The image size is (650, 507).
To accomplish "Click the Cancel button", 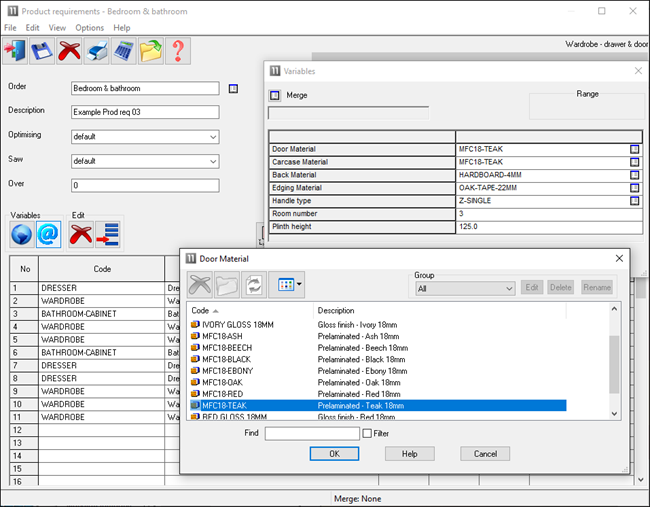I will click(485, 454).
